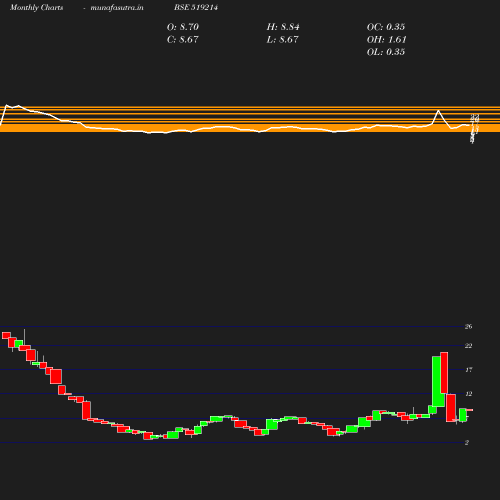Click the close value 'C: 8.67'
This screenshot has height=500, width=500.
183,39
